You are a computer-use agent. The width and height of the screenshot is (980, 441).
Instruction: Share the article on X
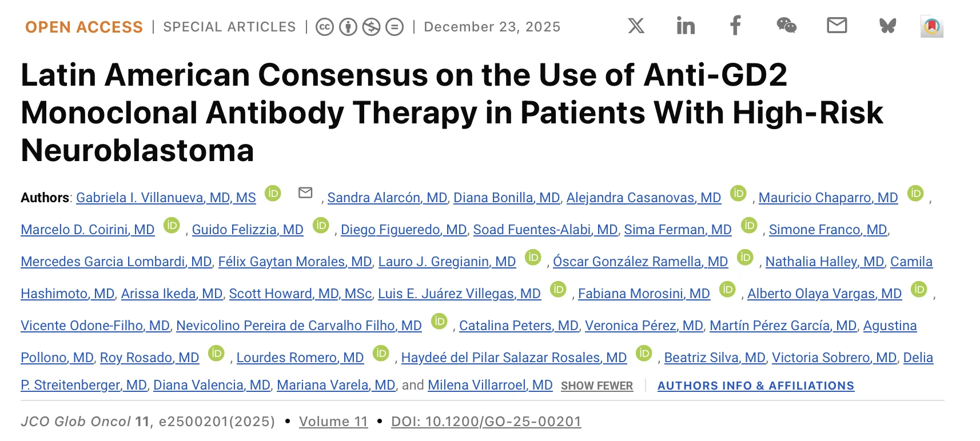tap(635, 25)
